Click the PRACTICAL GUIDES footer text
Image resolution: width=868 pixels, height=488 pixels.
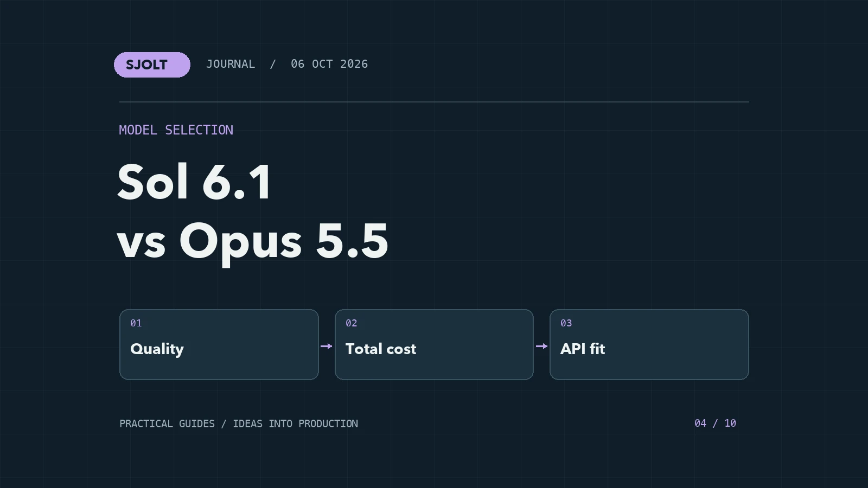click(167, 423)
